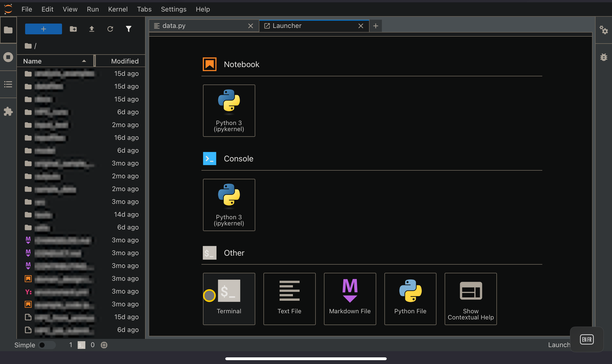The image size is (612, 364).
Task: Add a new tab with plus button
Action: click(x=376, y=26)
